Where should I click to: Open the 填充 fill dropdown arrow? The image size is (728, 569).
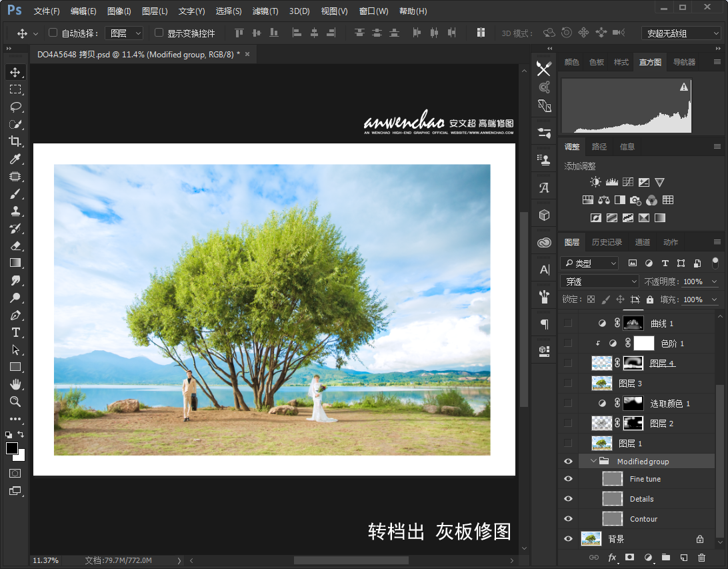click(715, 300)
